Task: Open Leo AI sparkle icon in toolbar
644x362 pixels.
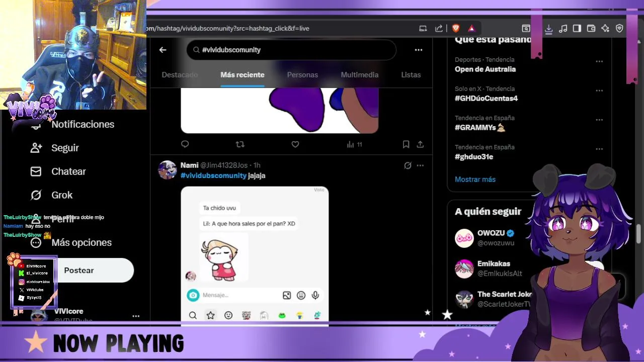Action: [x=605, y=29]
